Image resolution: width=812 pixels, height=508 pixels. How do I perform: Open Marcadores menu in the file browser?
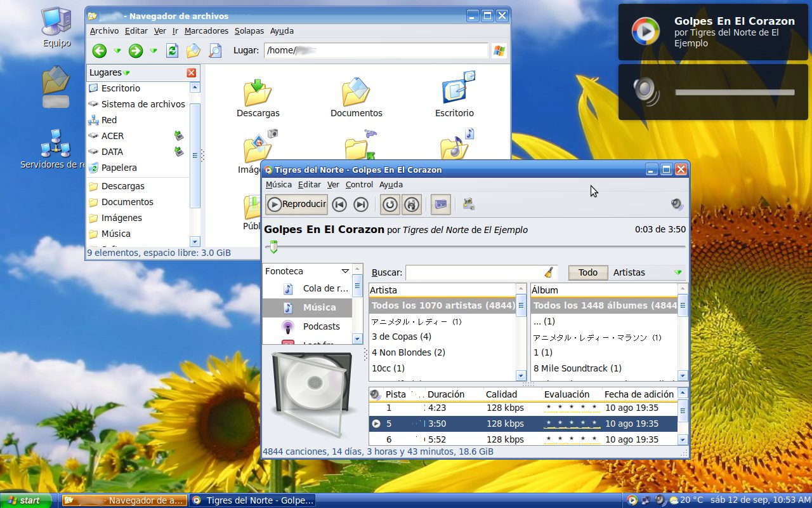click(x=206, y=30)
